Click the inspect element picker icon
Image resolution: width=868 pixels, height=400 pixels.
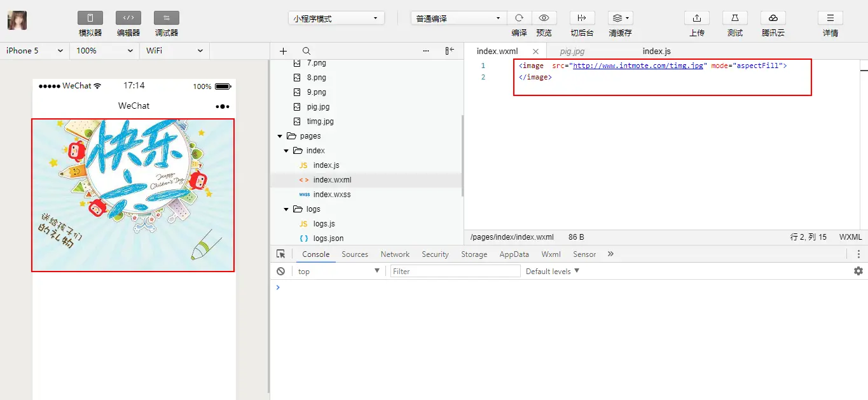[x=281, y=254]
